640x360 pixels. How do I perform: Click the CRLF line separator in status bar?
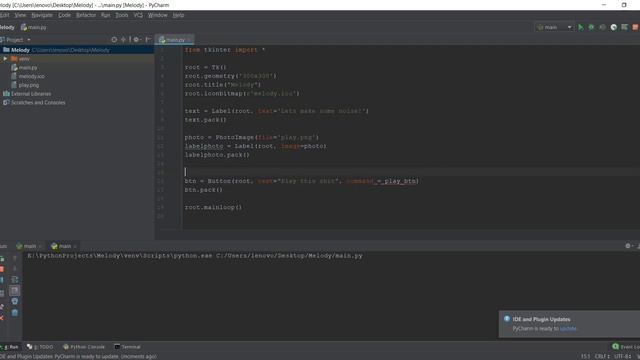pos(602,356)
